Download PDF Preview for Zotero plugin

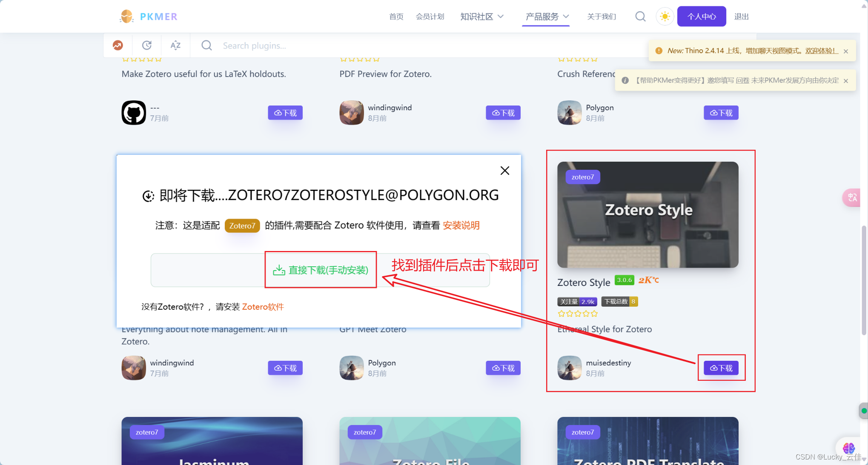click(x=503, y=113)
